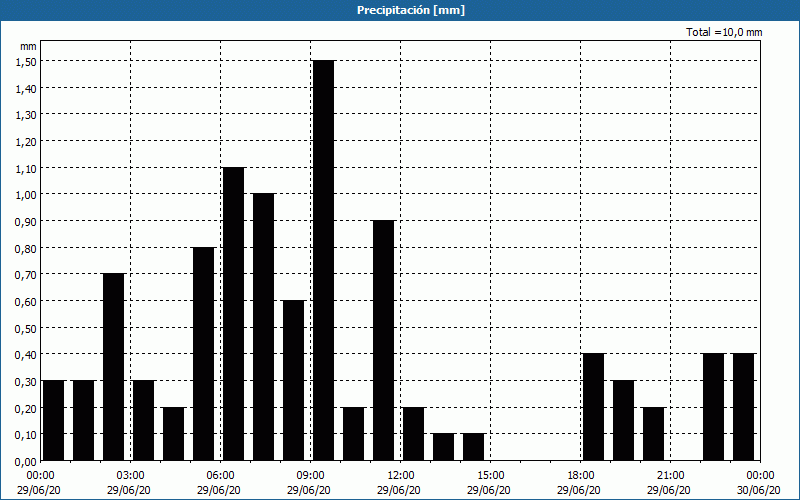Click the last bar ending at 00:00 30/06/20
800x500 pixels.
pos(743,407)
